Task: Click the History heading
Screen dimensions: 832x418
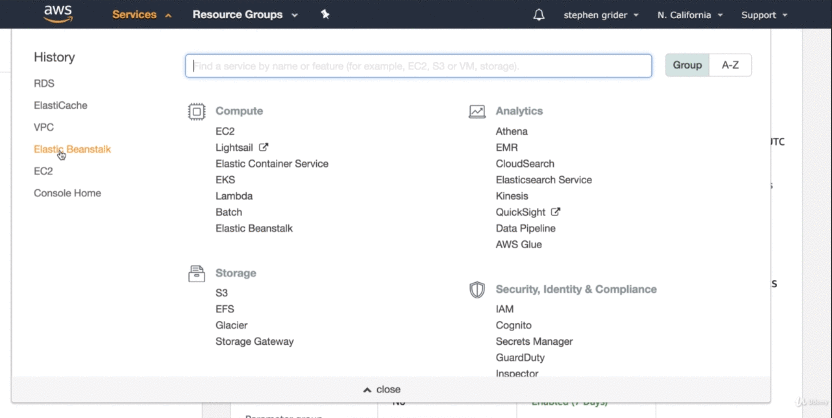Action: pyautogui.click(x=54, y=57)
